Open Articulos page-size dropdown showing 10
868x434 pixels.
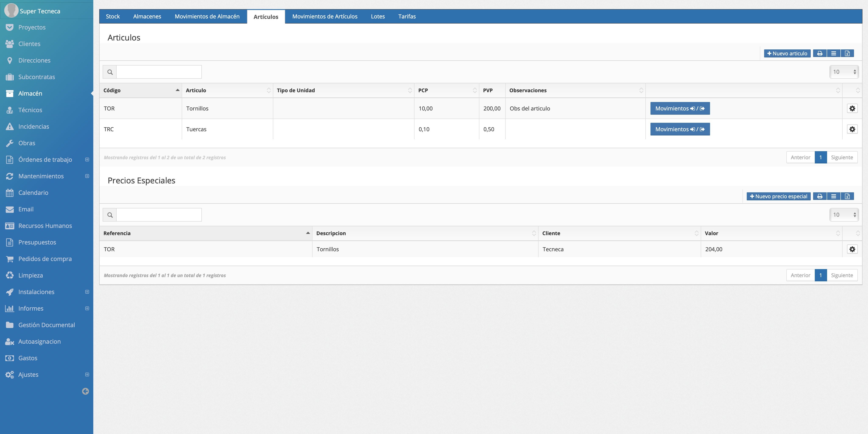(x=844, y=72)
